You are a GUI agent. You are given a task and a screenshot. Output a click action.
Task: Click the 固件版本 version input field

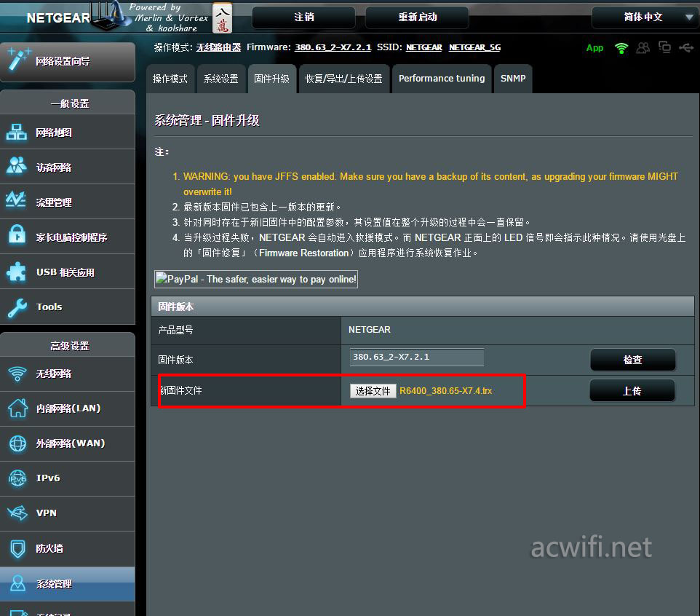click(417, 357)
